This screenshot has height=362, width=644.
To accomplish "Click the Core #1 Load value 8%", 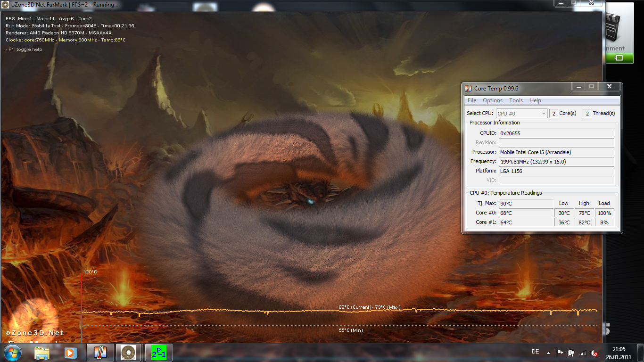I will click(x=604, y=222).
